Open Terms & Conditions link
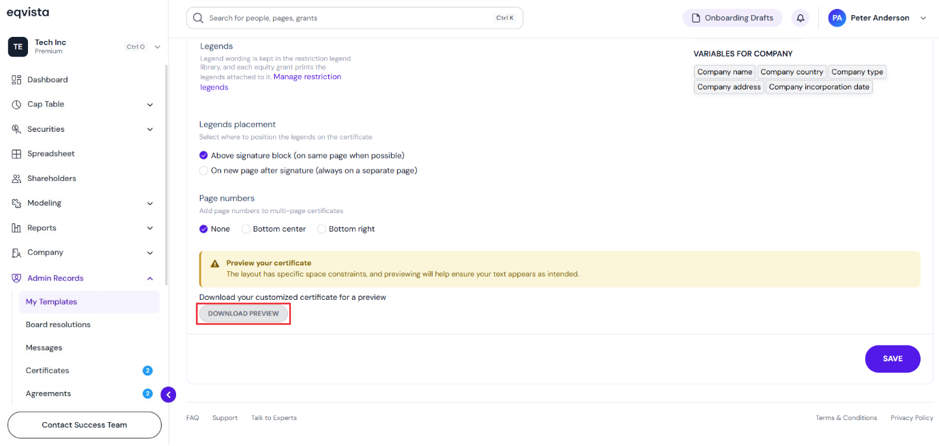The image size is (939, 446). tap(846, 418)
